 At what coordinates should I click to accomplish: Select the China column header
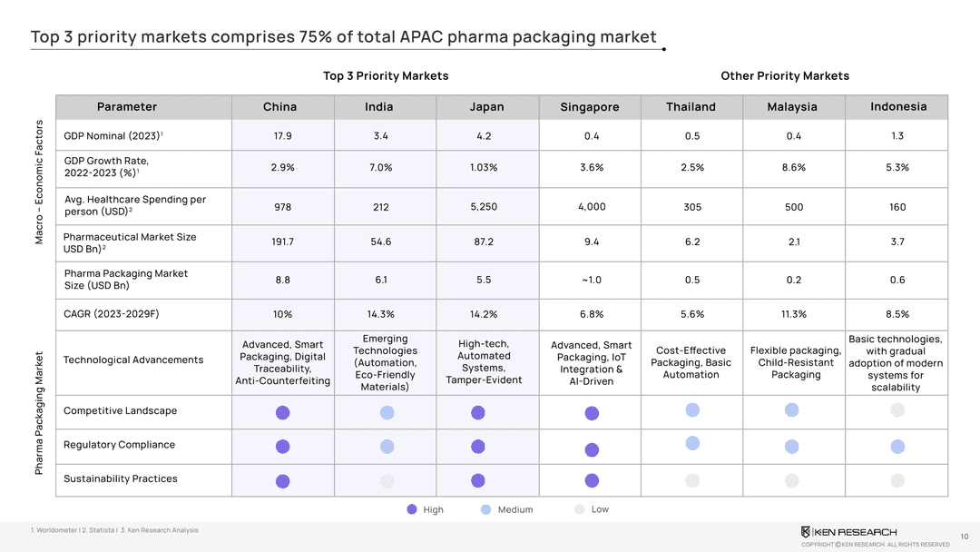(279, 107)
